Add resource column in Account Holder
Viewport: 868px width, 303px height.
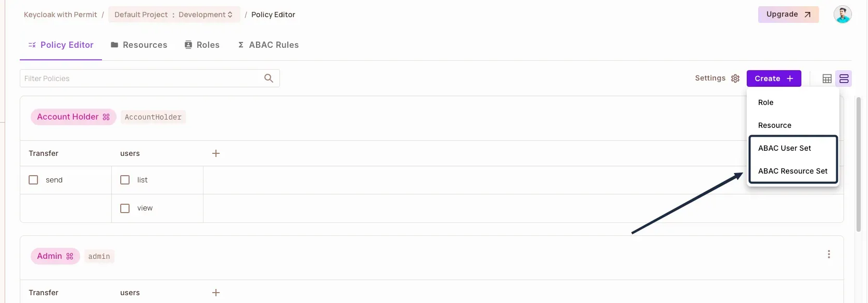pyautogui.click(x=216, y=153)
